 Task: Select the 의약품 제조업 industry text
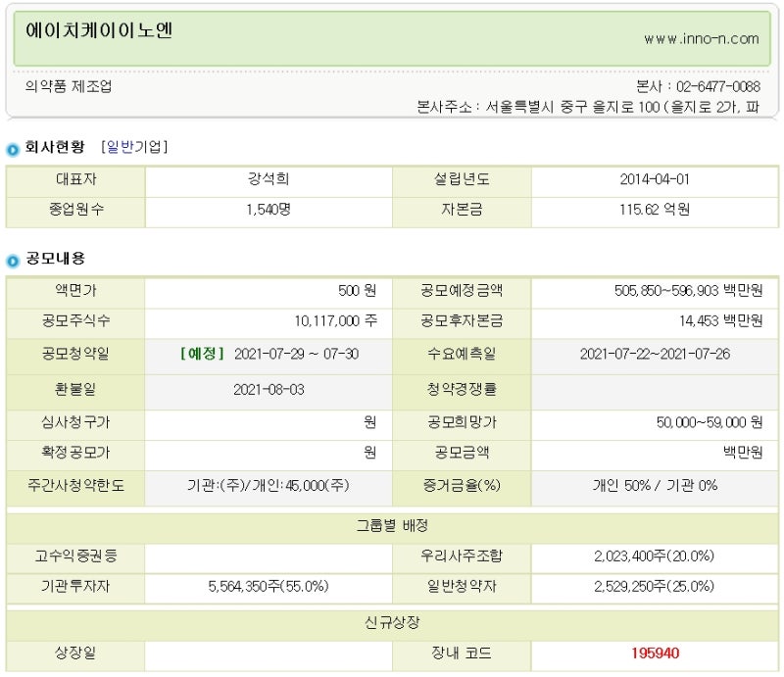pos(69,86)
